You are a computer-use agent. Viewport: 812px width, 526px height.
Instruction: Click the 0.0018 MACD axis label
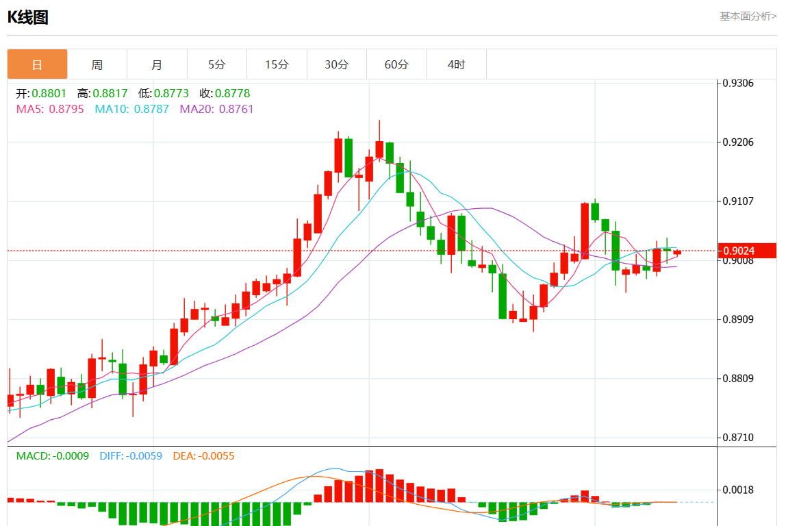738,490
